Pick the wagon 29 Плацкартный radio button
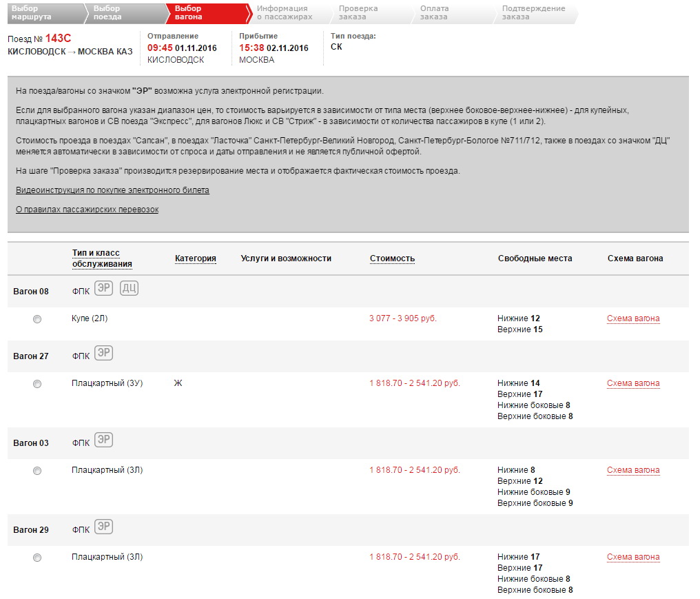Viewport: 700px width, 599px height. point(37,558)
